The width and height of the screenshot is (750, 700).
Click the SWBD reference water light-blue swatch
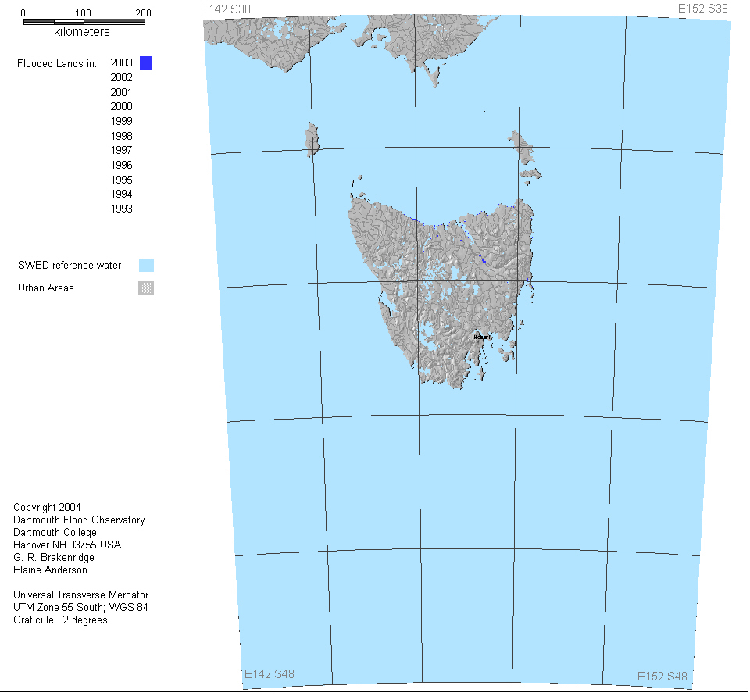146,265
